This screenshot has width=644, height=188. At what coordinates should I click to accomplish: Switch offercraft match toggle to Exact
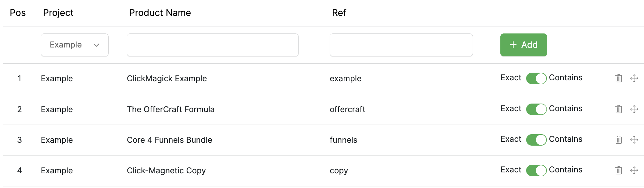click(536, 109)
